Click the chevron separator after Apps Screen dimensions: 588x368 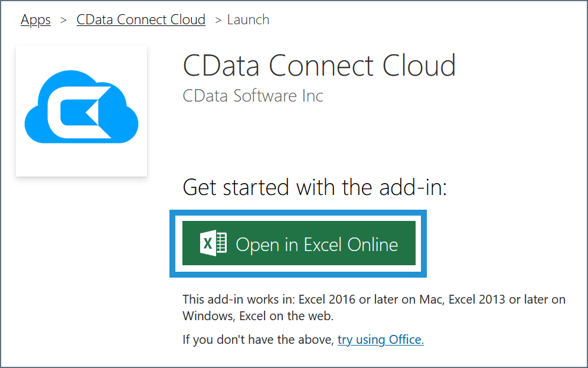[63, 20]
